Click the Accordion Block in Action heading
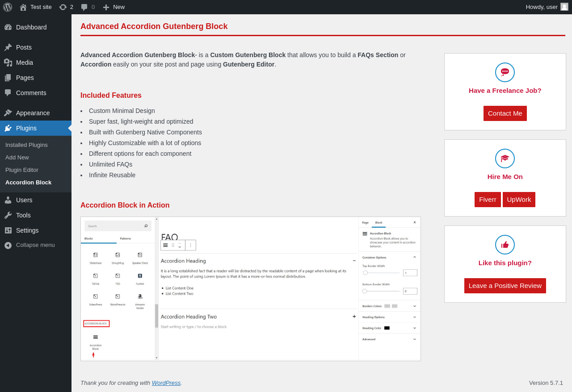The height and width of the screenshot is (392, 572). pos(125,205)
